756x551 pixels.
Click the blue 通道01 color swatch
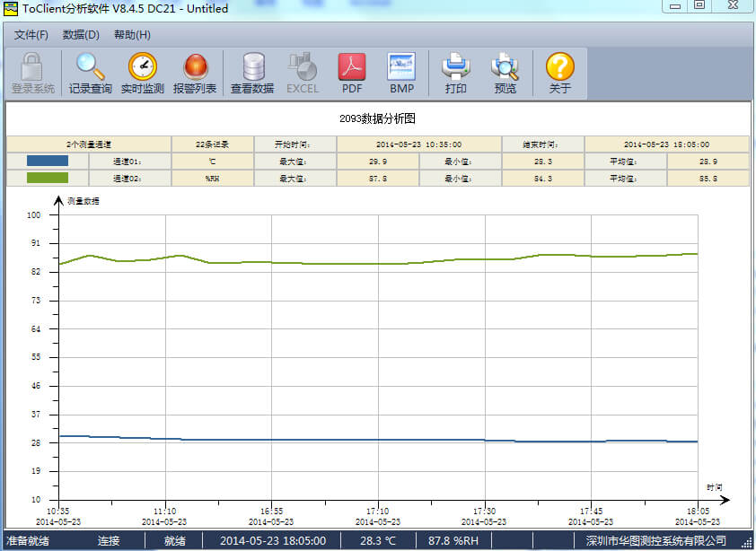coord(48,162)
